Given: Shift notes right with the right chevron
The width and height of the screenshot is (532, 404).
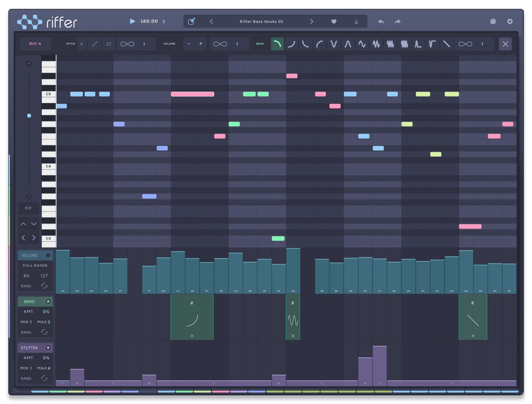Looking at the screenshot, I should [34, 238].
